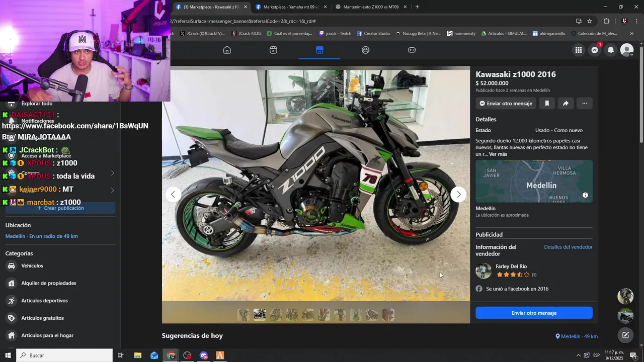Image resolution: width=644 pixels, height=362 pixels.
Task: Save listing with the bookmark icon
Action: 547,103
